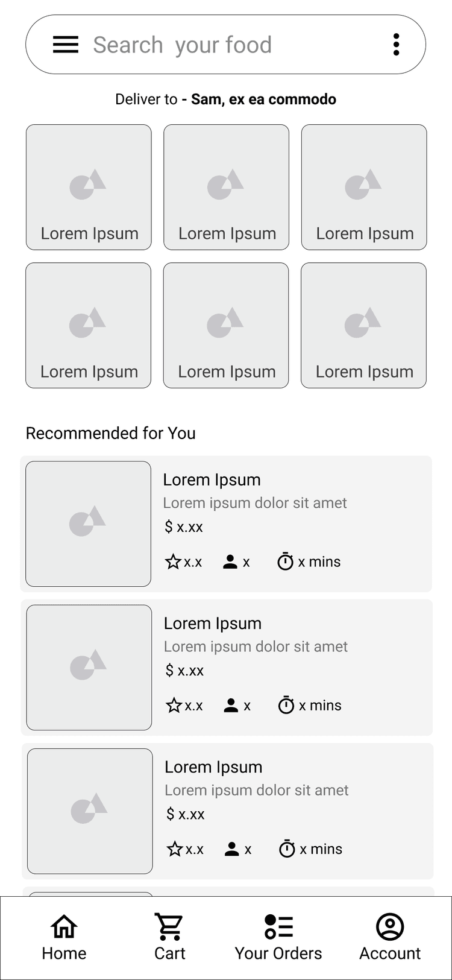Screen dimensions: 452x980
Task: Click the star rating icon on first recommendation
Action: click(173, 562)
